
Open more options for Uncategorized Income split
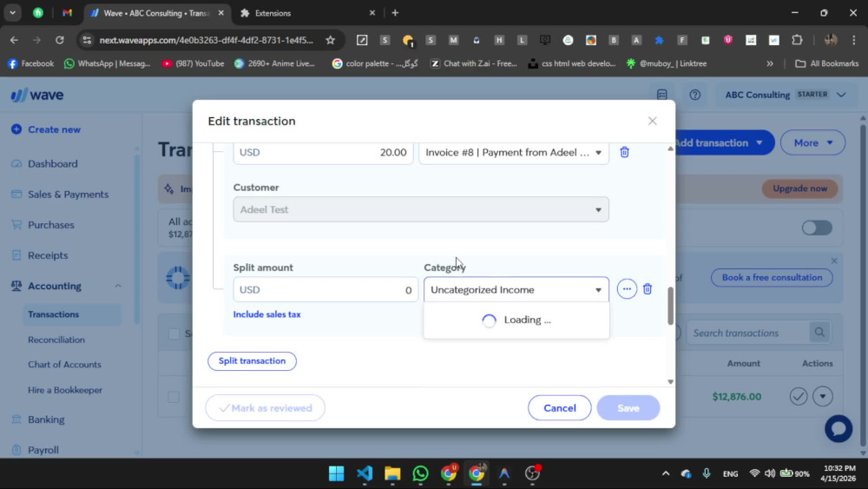[x=627, y=289]
